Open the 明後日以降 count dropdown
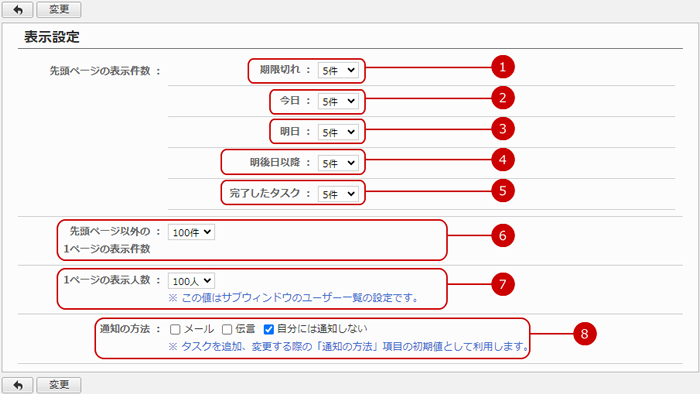 (338, 163)
